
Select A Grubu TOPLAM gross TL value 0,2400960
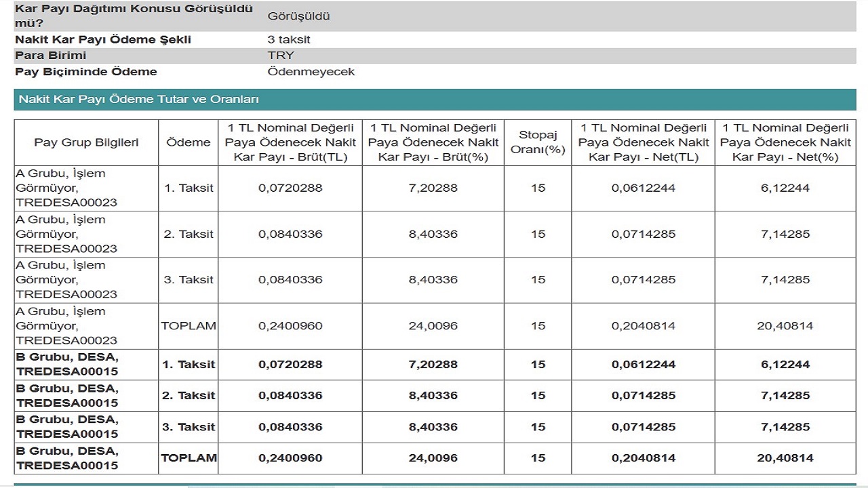pos(290,326)
